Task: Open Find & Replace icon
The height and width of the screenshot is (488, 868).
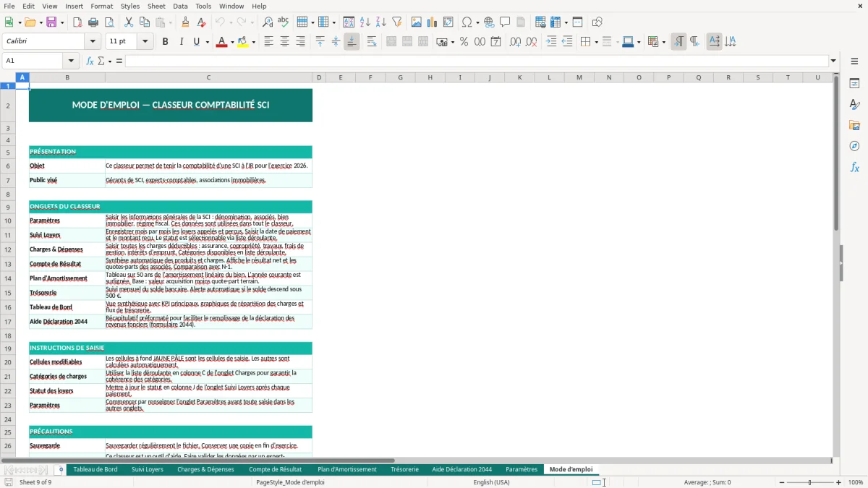Action: tap(268, 22)
